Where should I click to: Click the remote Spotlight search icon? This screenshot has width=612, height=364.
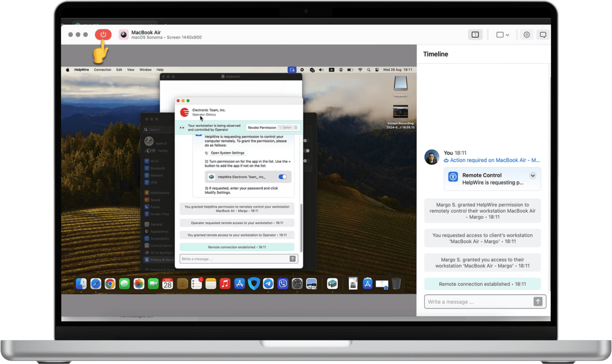(369, 70)
